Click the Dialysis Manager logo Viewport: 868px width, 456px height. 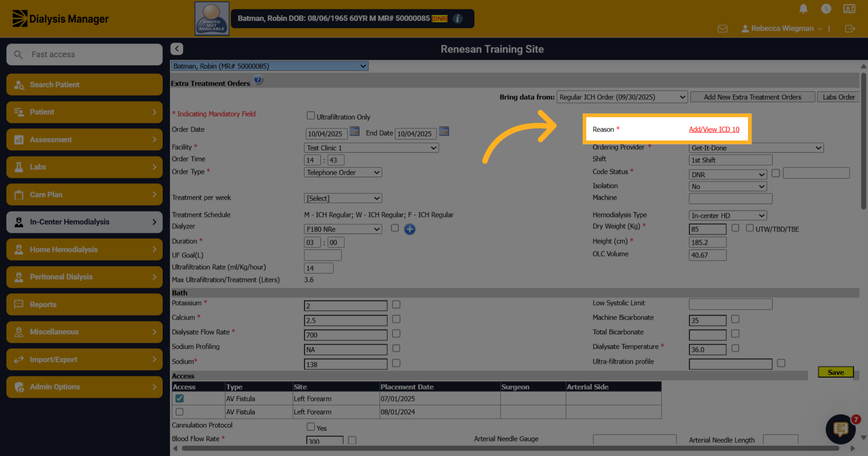(60, 18)
